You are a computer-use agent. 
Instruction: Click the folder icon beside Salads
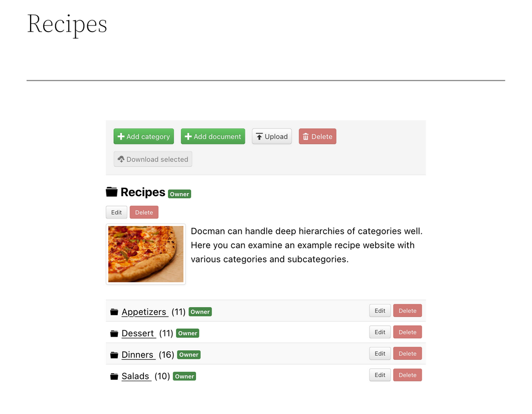114,376
